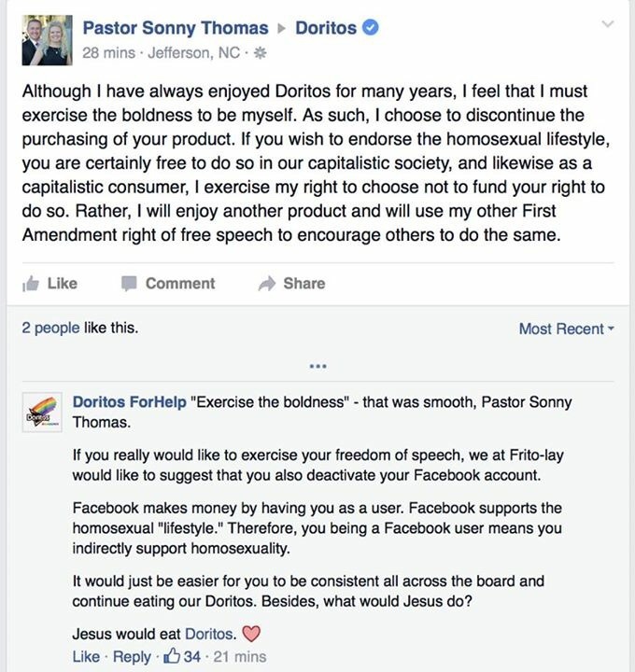Like the Doritos ForHelp comment
The image size is (635, 672).
click(86, 657)
